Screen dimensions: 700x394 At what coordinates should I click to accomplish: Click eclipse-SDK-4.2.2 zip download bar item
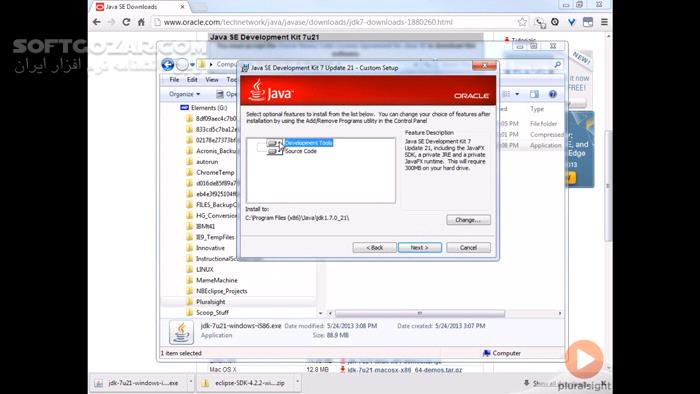pyautogui.click(x=245, y=383)
